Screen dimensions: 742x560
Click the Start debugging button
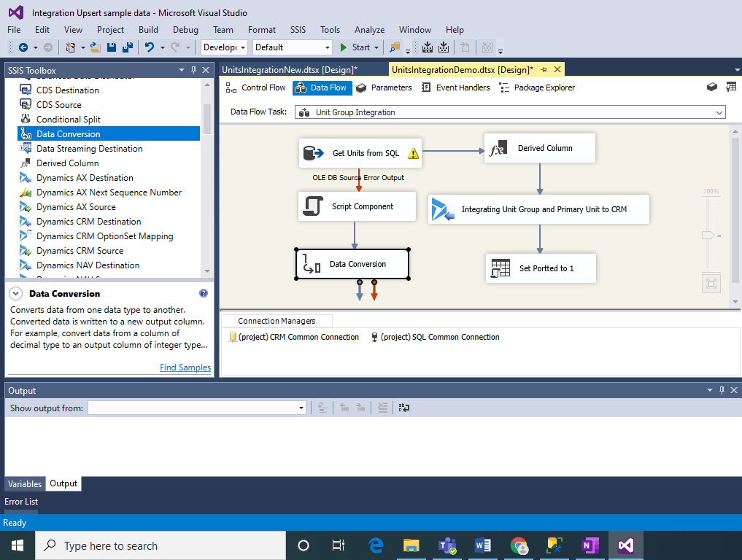(x=355, y=47)
